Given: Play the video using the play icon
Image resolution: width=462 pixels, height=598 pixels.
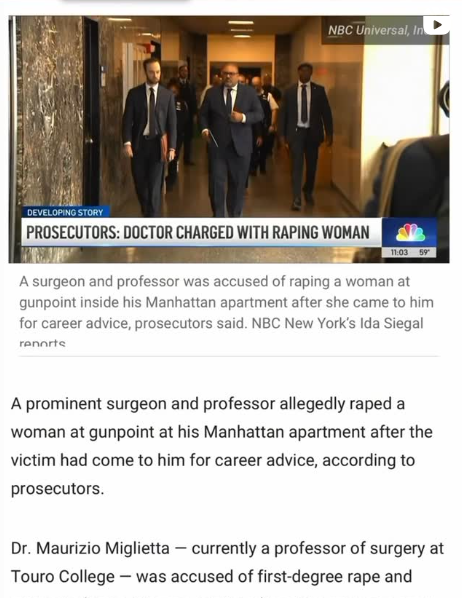Looking at the screenshot, I should [x=436, y=25].
